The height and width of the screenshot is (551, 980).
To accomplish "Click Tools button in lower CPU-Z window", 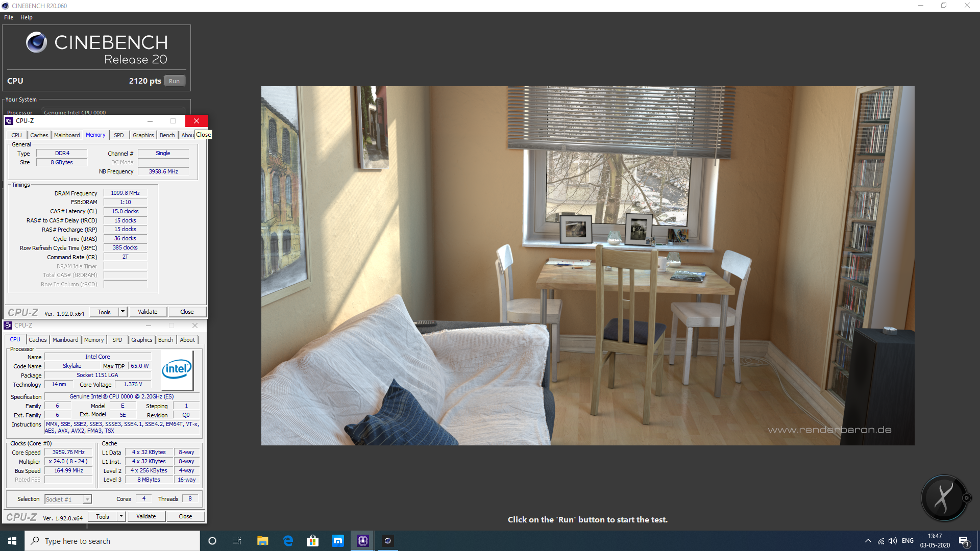I will click(103, 517).
